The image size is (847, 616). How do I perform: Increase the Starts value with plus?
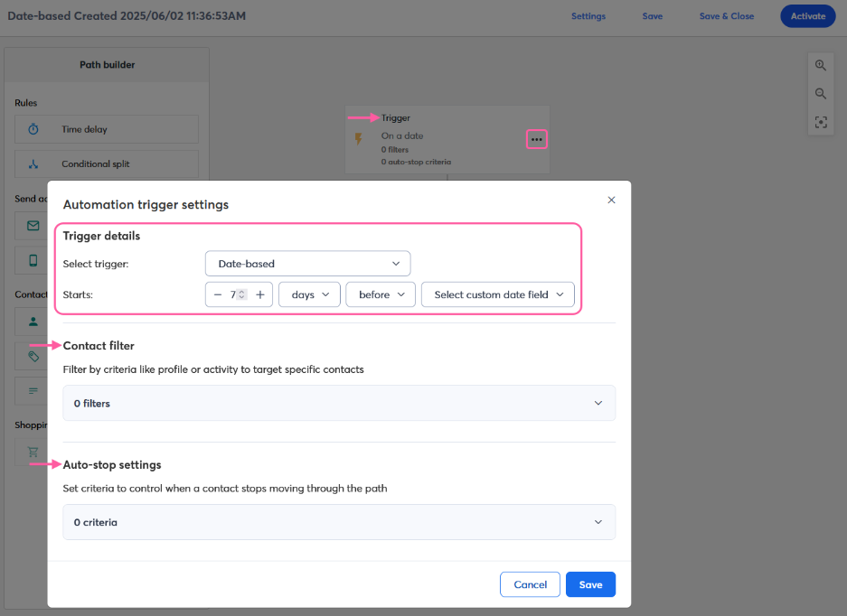pos(260,294)
